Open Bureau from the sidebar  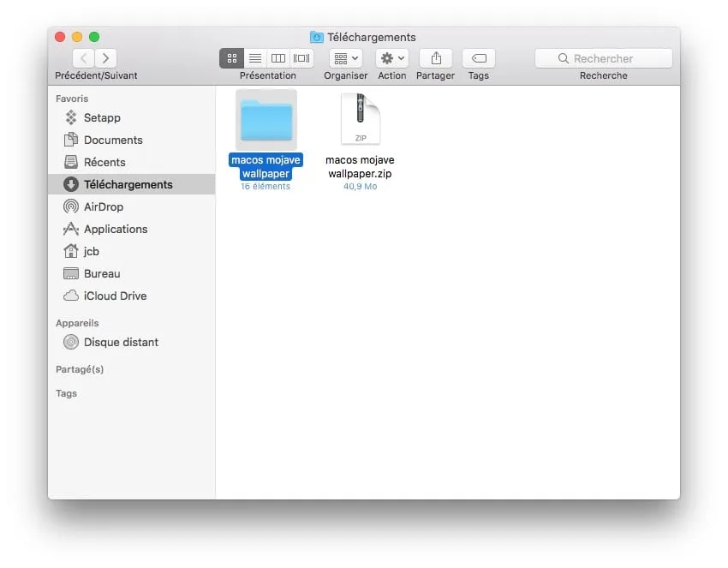tap(102, 273)
